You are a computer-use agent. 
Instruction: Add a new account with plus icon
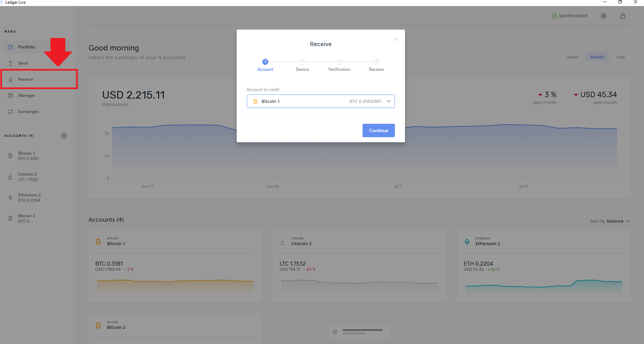pyautogui.click(x=64, y=136)
